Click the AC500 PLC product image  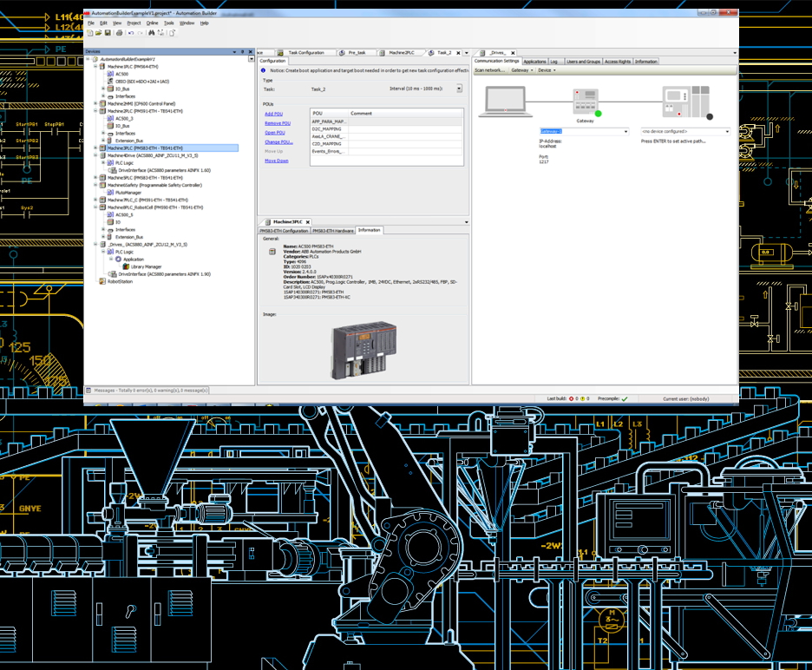364,351
